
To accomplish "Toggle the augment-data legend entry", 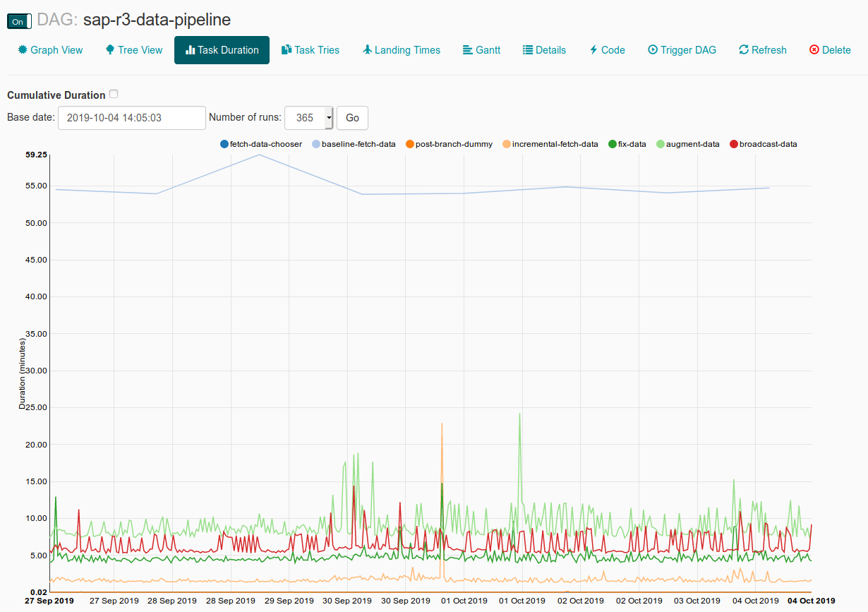I will pos(687,144).
